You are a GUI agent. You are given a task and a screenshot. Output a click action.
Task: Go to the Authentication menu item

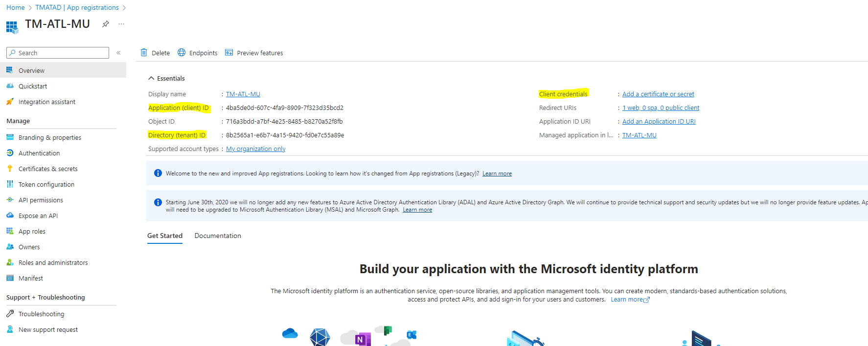[x=39, y=153]
